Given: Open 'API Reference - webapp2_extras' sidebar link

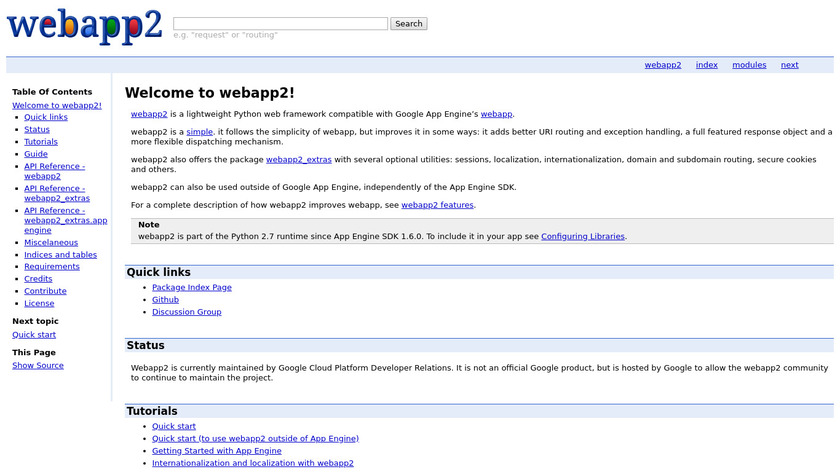Looking at the screenshot, I should point(57,193).
